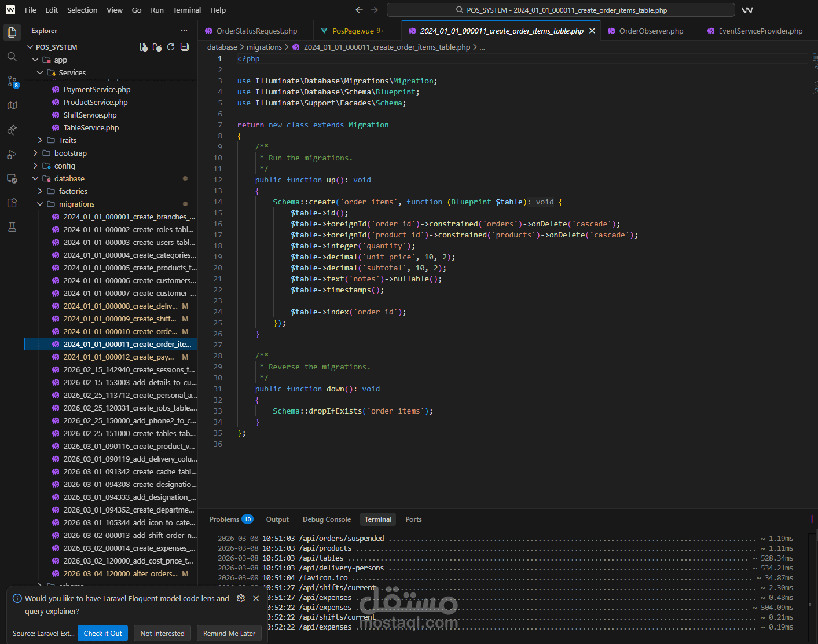Collapse all folders in Explorer
The height and width of the screenshot is (644, 818).
pyautogui.click(x=185, y=47)
